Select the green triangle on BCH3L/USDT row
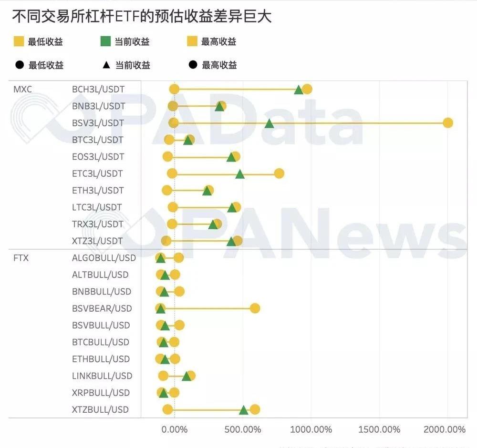The height and width of the screenshot is (448, 477). pyautogui.click(x=299, y=90)
